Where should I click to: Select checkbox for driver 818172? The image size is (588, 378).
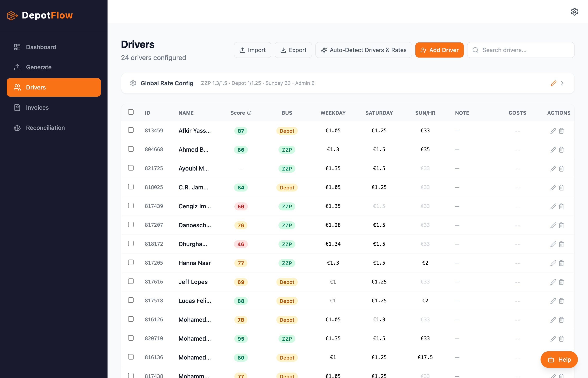pyautogui.click(x=131, y=243)
